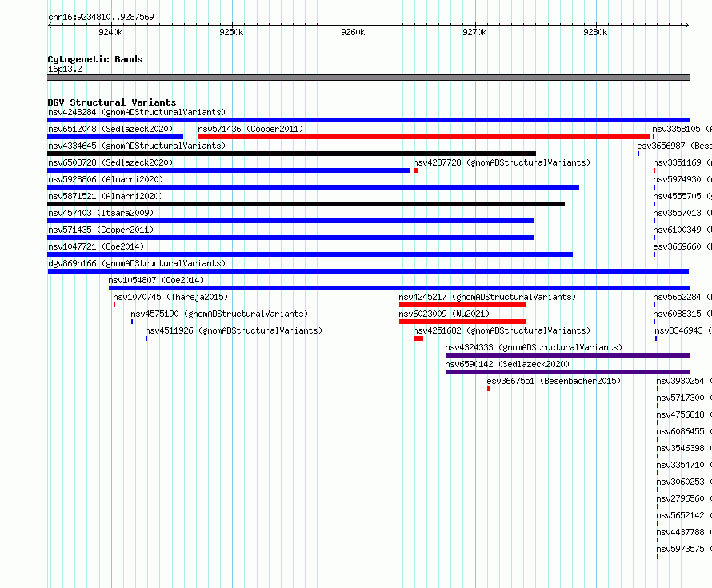Open nsv5871521 (Almarri2020) label

[106, 196]
